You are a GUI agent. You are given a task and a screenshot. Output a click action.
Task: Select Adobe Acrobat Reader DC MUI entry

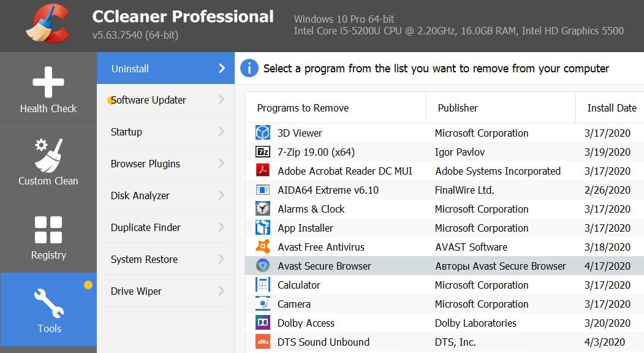point(345,171)
